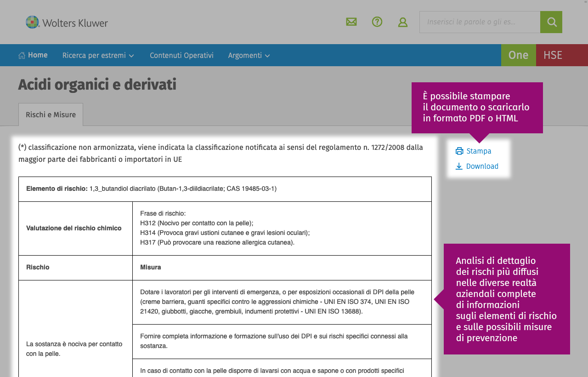
Task: Expand Ricerca per estremi menu
Action: pyautogui.click(x=98, y=56)
